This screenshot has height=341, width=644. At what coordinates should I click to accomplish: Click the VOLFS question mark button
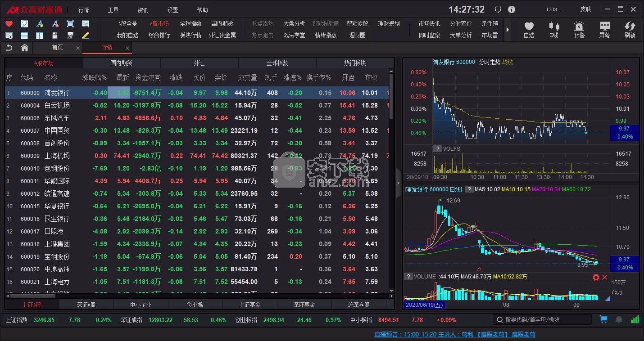coord(437,149)
